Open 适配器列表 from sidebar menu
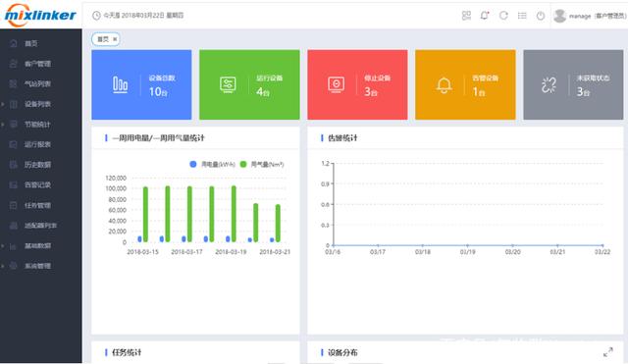 click(40, 226)
